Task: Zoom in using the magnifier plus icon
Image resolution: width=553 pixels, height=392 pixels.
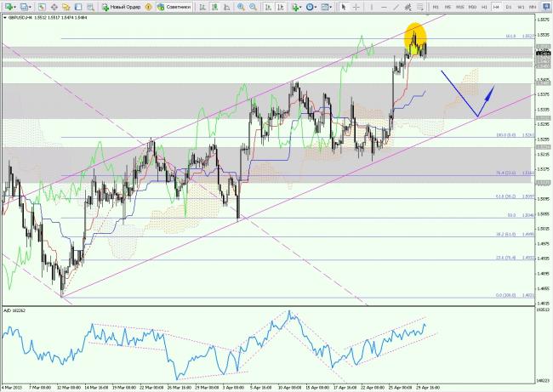Action: pyautogui.click(x=241, y=7)
